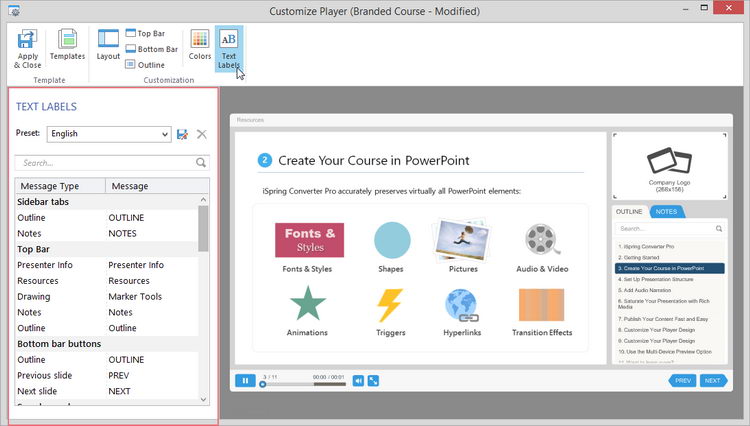750x426 pixels.
Task: Click the Transition Effects icon
Action: click(x=541, y=305)
